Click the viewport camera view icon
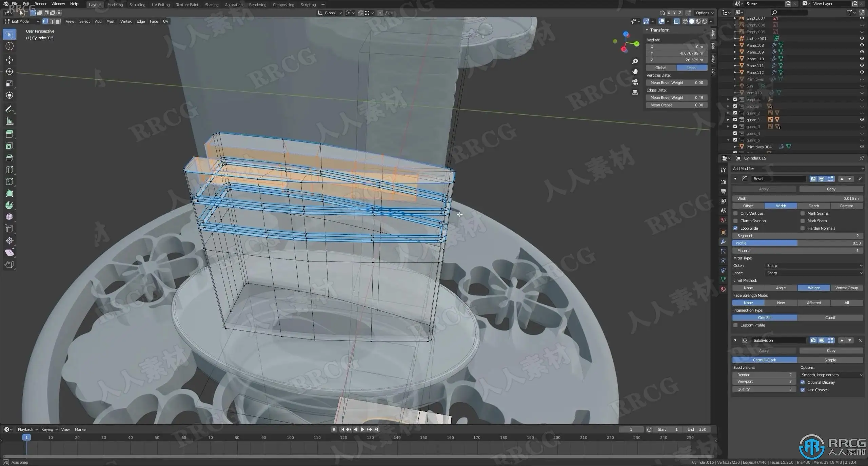The height and width of the screenshot is (466, 868). (635, 82)
